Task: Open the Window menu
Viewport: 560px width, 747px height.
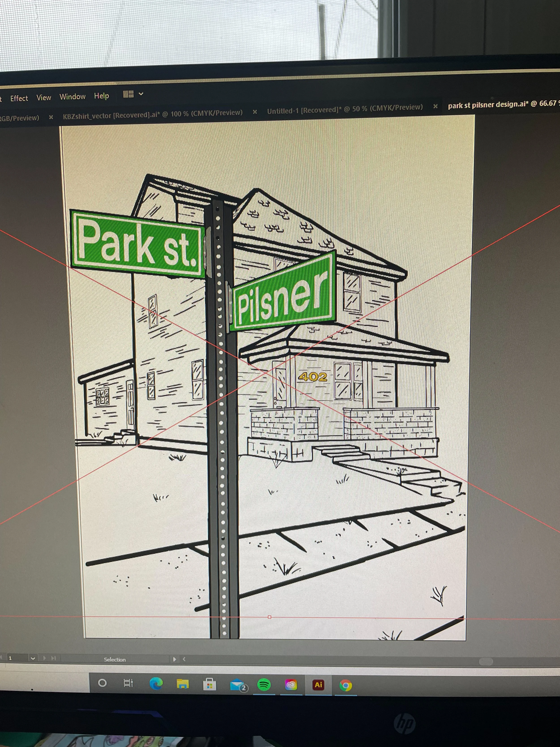Action: click(x=73, y=97)
